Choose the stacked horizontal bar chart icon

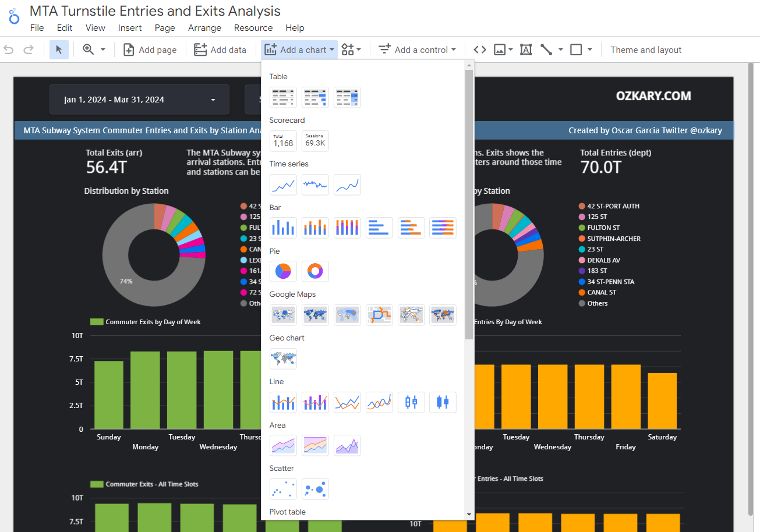point(411,228)
